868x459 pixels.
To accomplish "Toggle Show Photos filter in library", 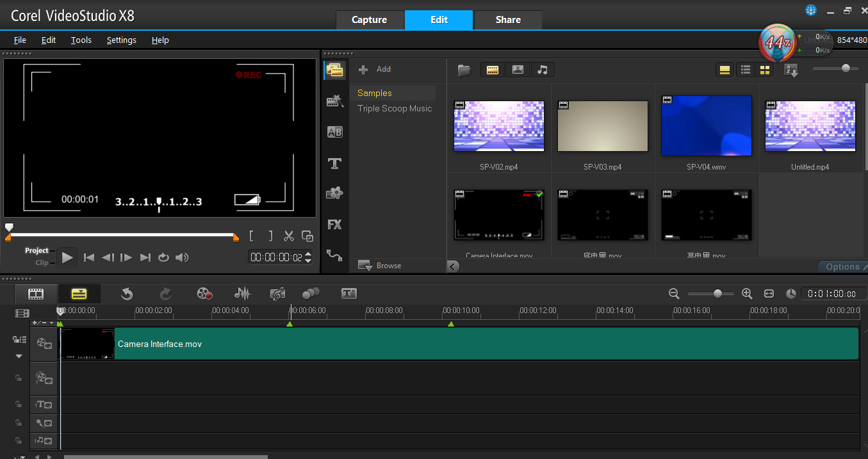I will [x=518, y=70].
